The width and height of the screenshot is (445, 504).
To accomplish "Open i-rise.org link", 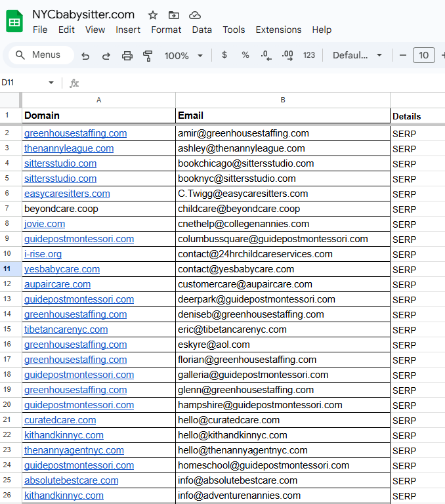I will [43, 254].
